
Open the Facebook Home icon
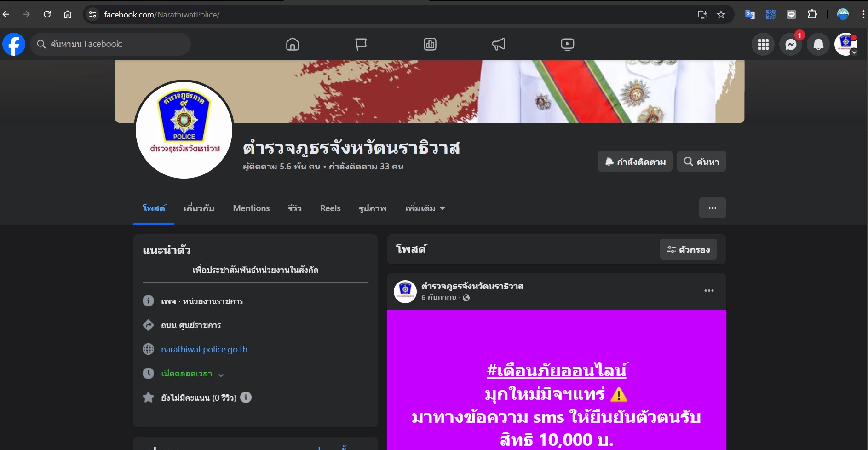tap(292, 44)
